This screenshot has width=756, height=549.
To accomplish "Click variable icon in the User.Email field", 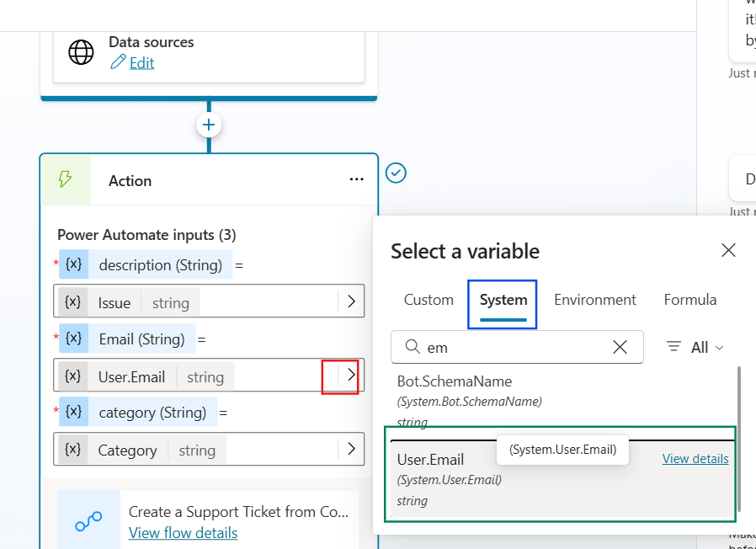I will [x=72, y=376].
